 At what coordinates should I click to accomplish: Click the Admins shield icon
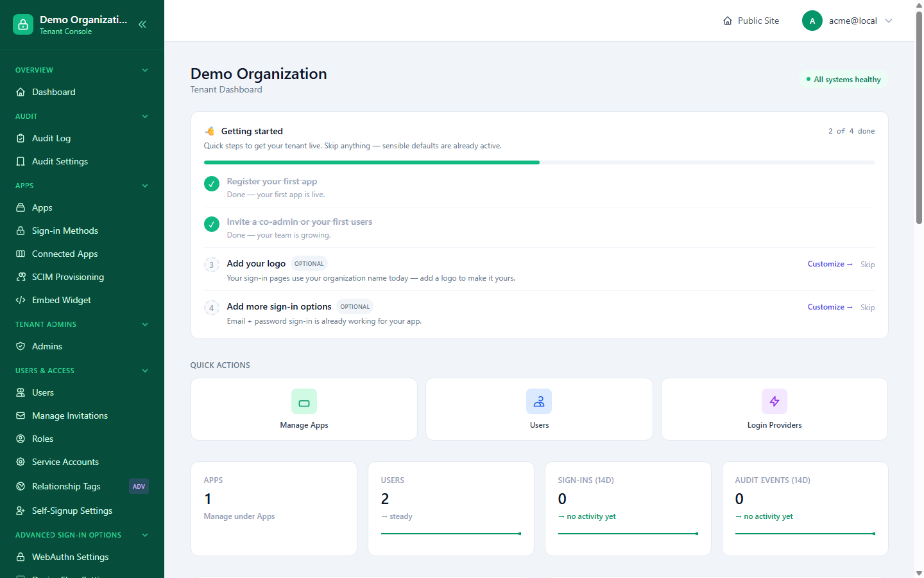(x=21, y=346)
